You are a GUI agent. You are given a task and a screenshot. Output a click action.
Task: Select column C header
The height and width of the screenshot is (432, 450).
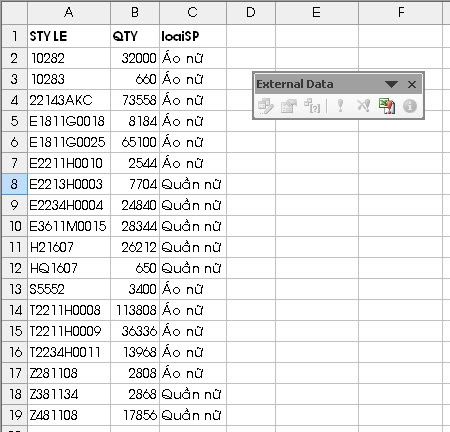pos(193,12)
